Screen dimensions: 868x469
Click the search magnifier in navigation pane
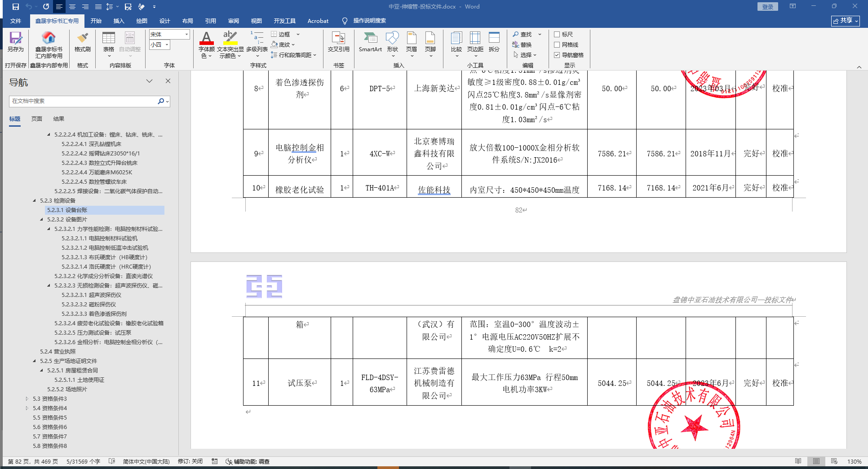point(161,101)
